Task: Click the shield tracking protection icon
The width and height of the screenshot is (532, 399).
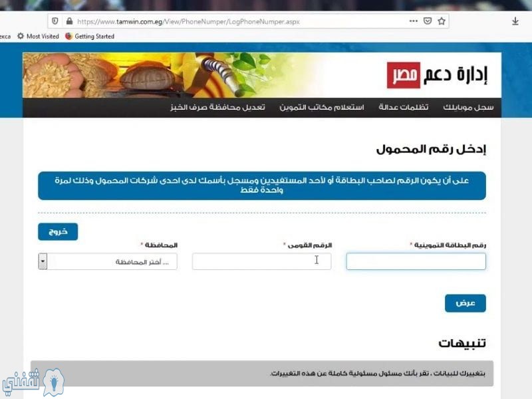Action: coord(55,21)
